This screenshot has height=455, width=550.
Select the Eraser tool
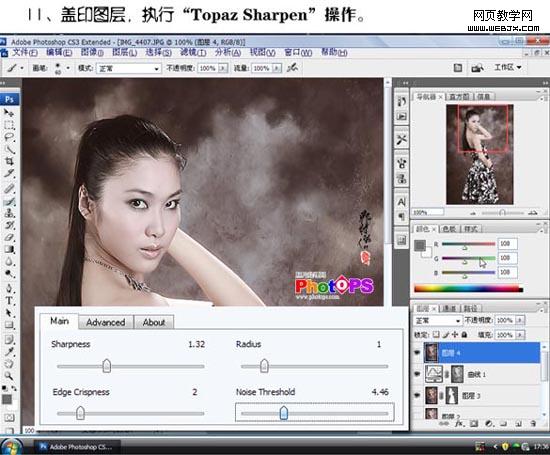(9, 237)
